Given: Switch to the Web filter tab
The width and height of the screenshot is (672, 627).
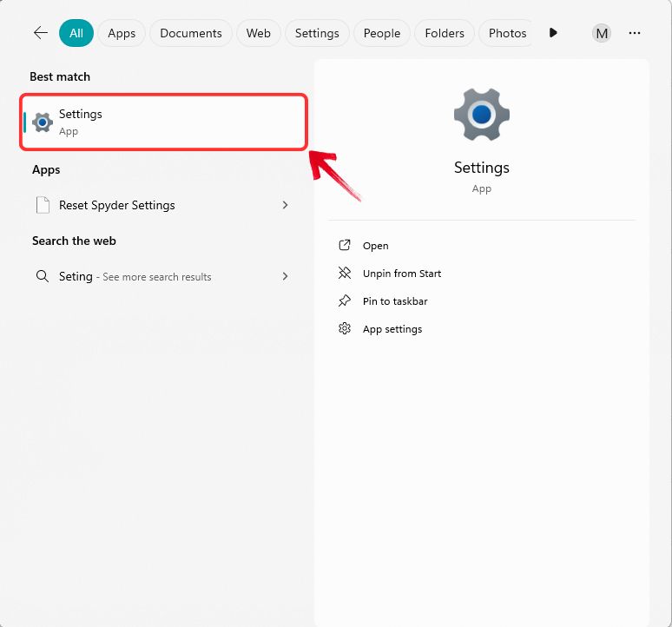Looking at the screenshot, I should (259, 33).
